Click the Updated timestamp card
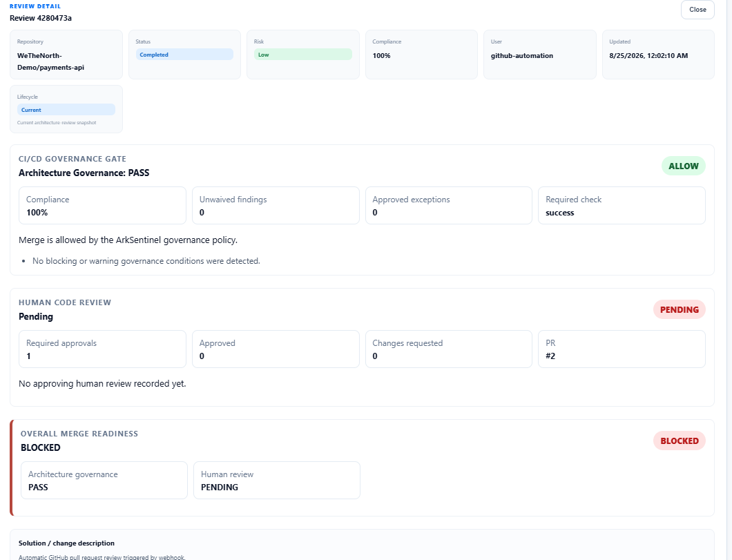This screenshot has height=560, width=732. (658, 55)
